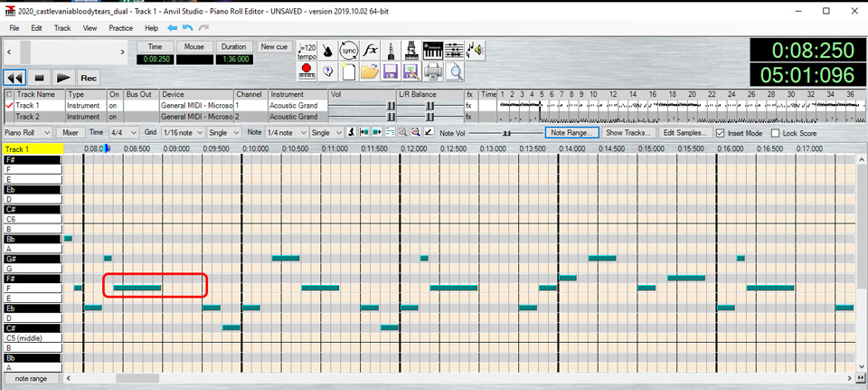The width and height of the screenshot is (868, 390).
Task: Click the Show Tracks... button
Action: pyautogui.click(x=629, y=133)
